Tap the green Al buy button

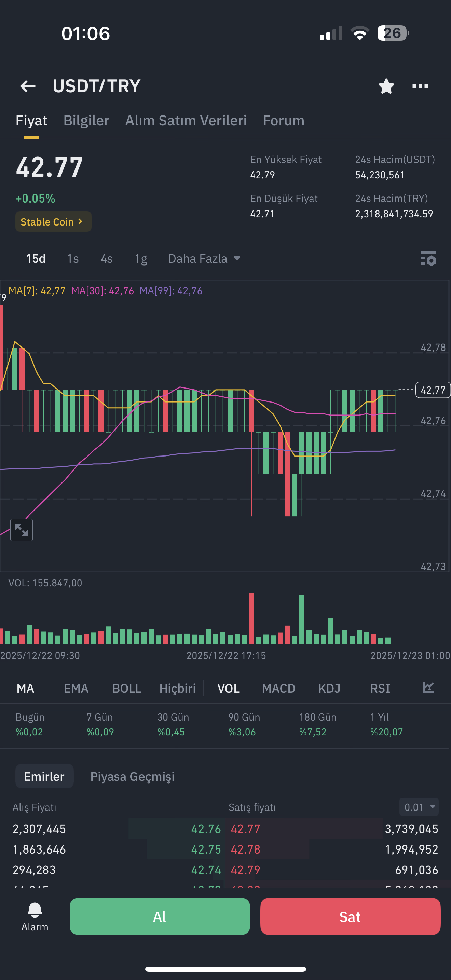coord(160,916)
